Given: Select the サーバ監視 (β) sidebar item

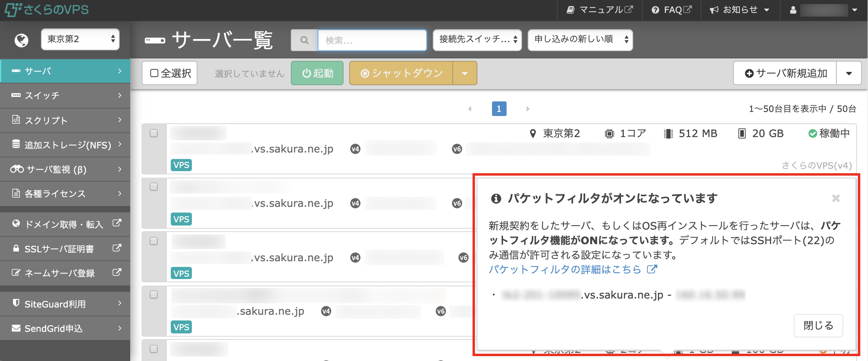Looking at the screenshot, I should pyautogui.click(x=65, y=169).
